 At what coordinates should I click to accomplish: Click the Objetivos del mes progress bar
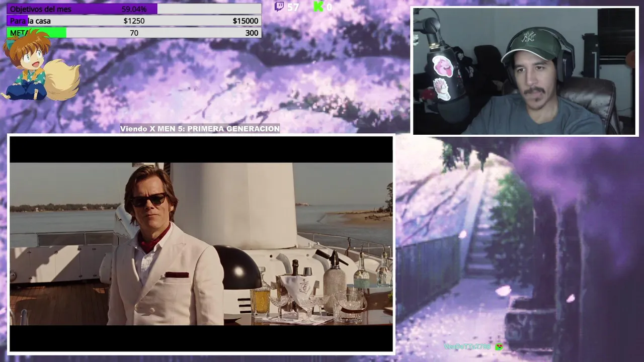tap(134, 9)
